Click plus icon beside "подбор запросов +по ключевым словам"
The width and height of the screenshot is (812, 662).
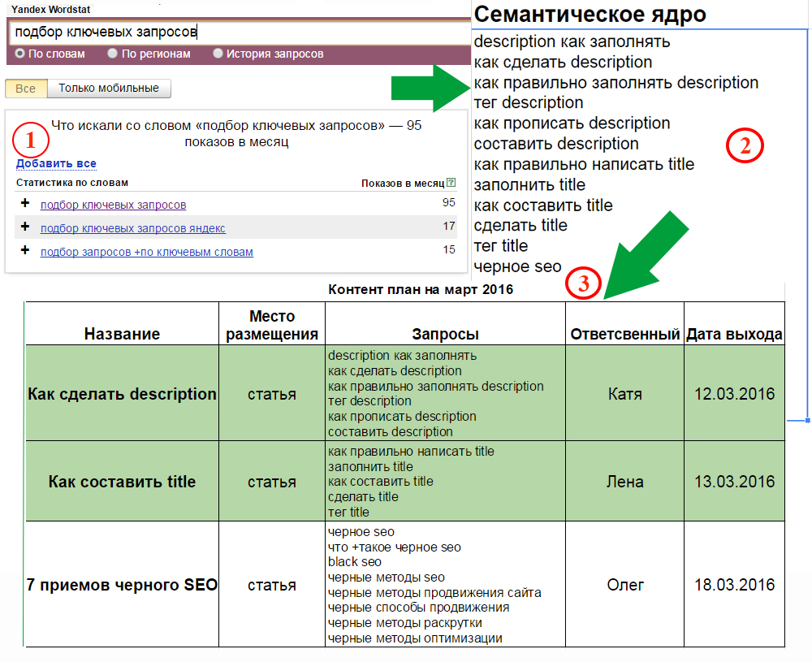click(x=24, y=252)
